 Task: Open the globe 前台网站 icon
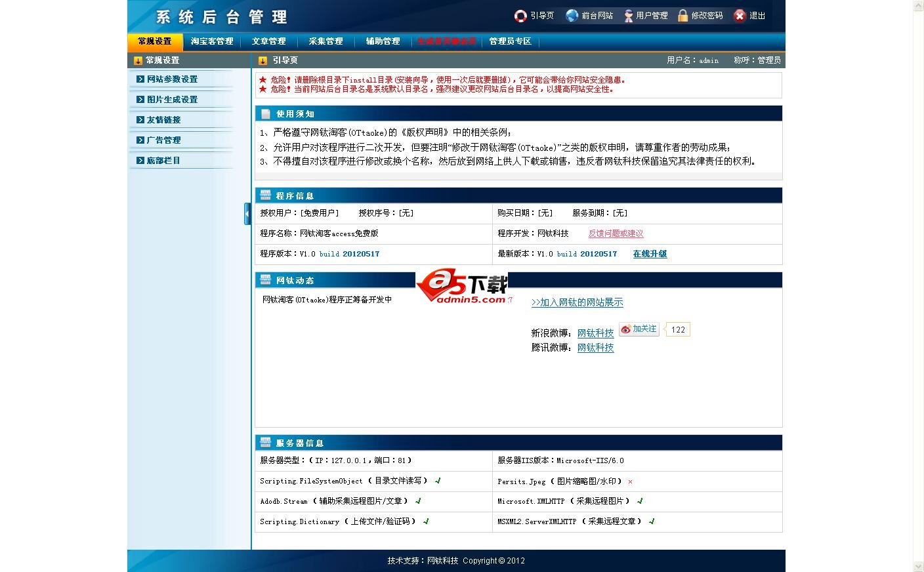pyautogui.click(x=572, y=16)
